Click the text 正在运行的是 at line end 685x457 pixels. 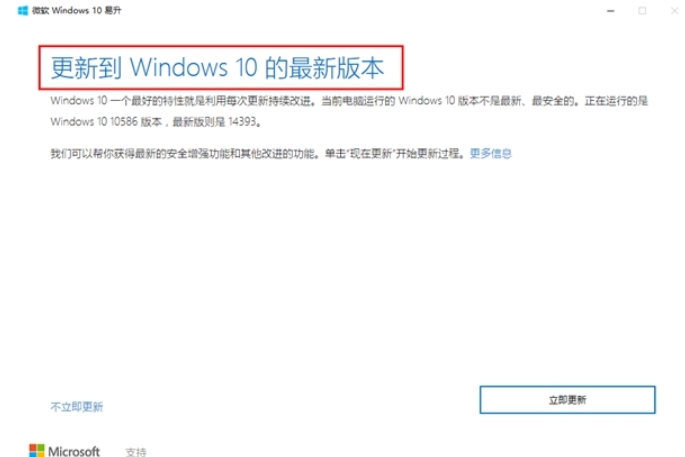(616, 101)
